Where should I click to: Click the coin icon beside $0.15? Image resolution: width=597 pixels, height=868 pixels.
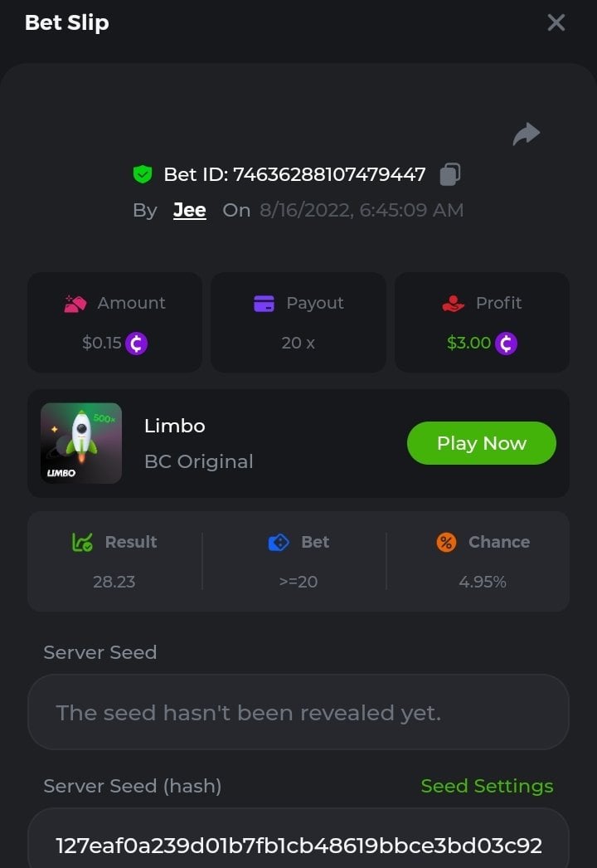click(137, 343)
